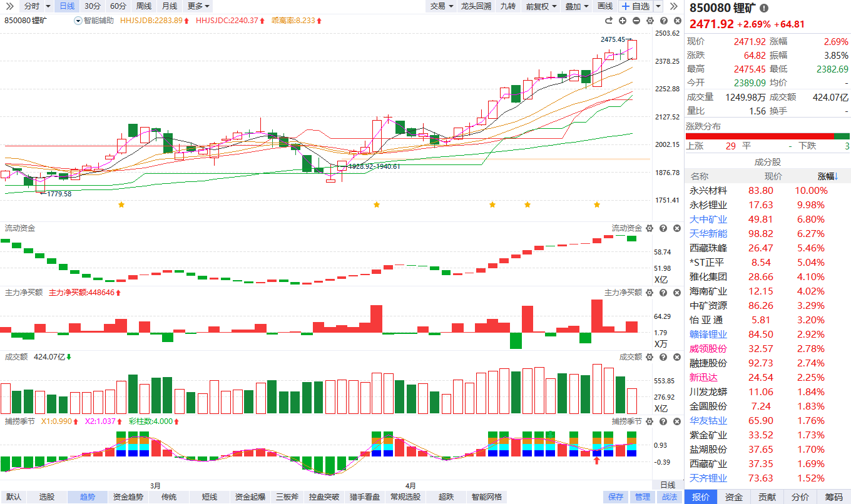This screenshot has width=851, height=504.
Task: Toggle the 画线 drawing mode
Action: (605, 6)
